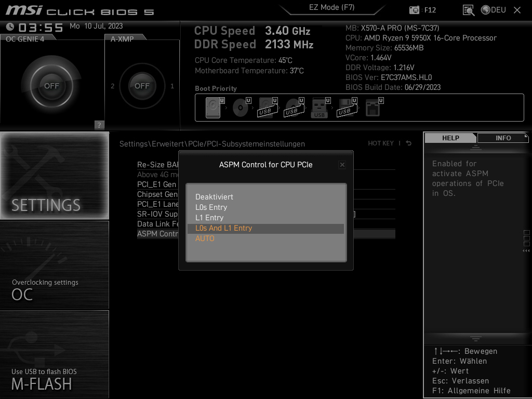The width and height of the screenshot is (532, 399).
Task: Click the help panel upper scroll handle
Action: 476,148
